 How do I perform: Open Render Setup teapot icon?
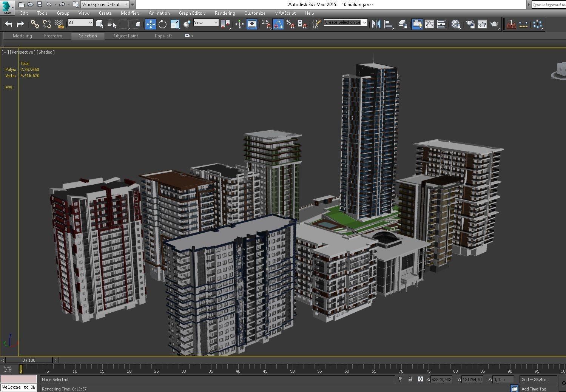pos(470,24)
